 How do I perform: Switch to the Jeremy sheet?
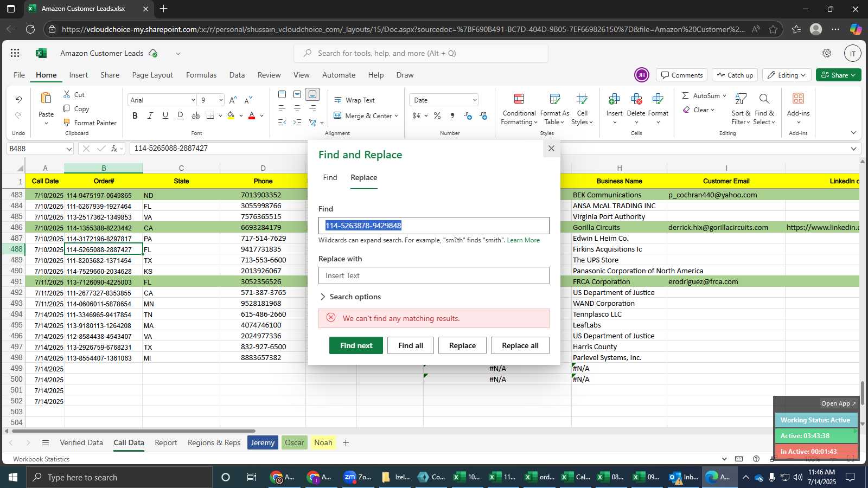[263, 442]
